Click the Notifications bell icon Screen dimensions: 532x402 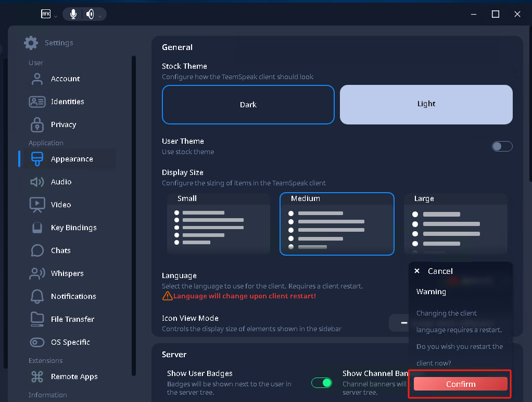click(37, 296)
